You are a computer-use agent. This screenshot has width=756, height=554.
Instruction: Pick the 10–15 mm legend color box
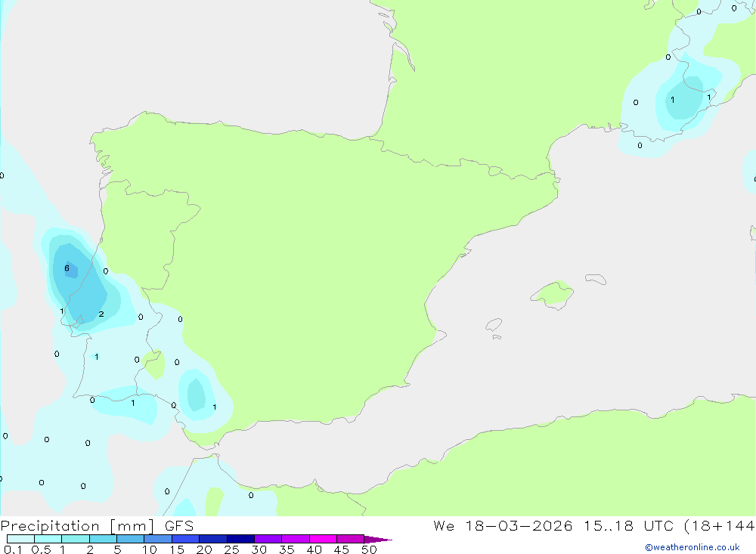(x=158, y=539)
